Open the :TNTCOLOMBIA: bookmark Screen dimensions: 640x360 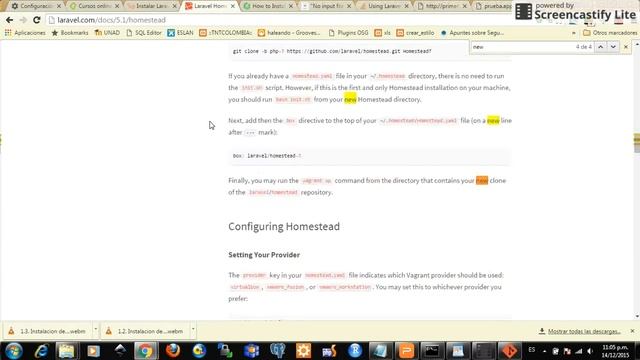click(225, 33)
